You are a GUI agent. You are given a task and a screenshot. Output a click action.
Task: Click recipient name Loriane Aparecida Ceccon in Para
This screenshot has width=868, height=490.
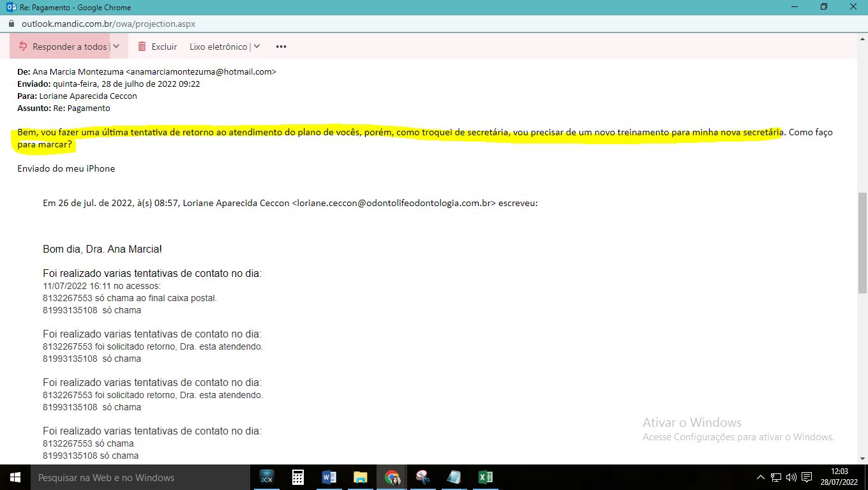[88, 96]
